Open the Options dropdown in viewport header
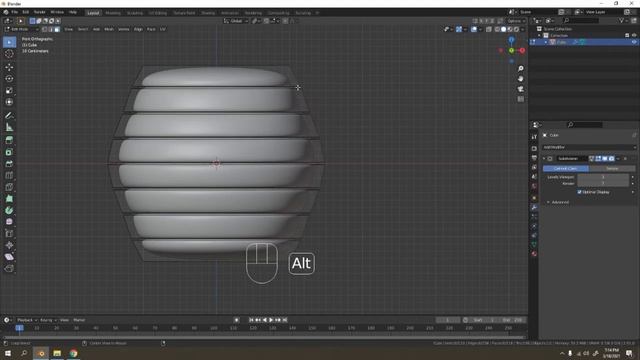Image resolution: width=640 pixels, height=360 pixels. [x=516, y=21]
